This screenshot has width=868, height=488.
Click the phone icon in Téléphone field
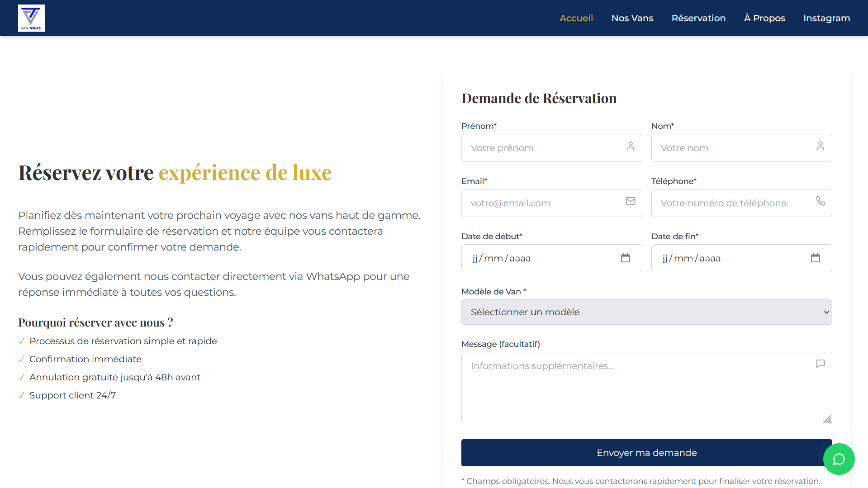(821, 201)
